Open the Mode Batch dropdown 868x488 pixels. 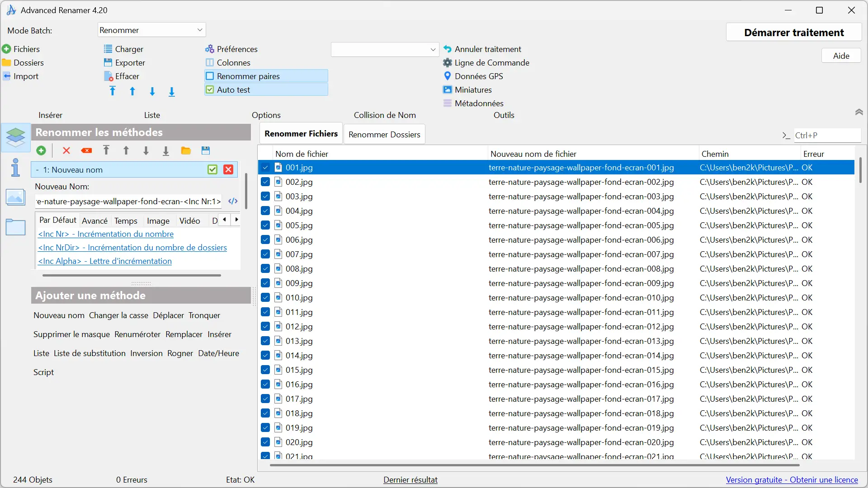151,30
